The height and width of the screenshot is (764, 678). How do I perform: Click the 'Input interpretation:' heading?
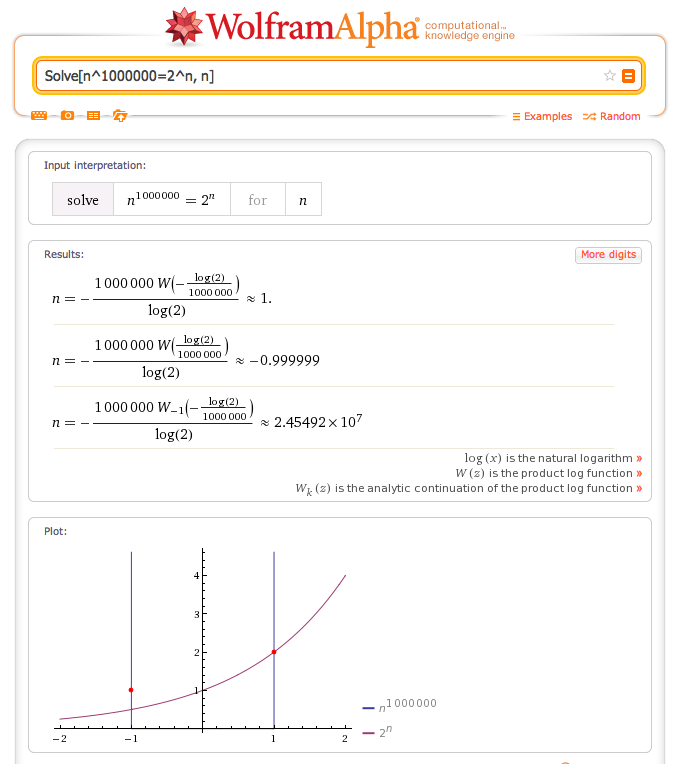[95, 166]
